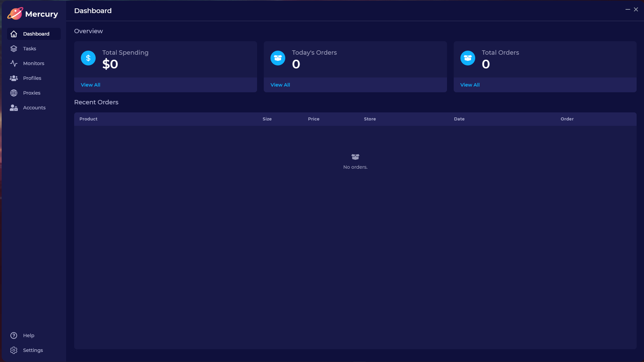Screen dimensions: 644x362
Task: View all under Today's Orders
Action: click(280, 85)
